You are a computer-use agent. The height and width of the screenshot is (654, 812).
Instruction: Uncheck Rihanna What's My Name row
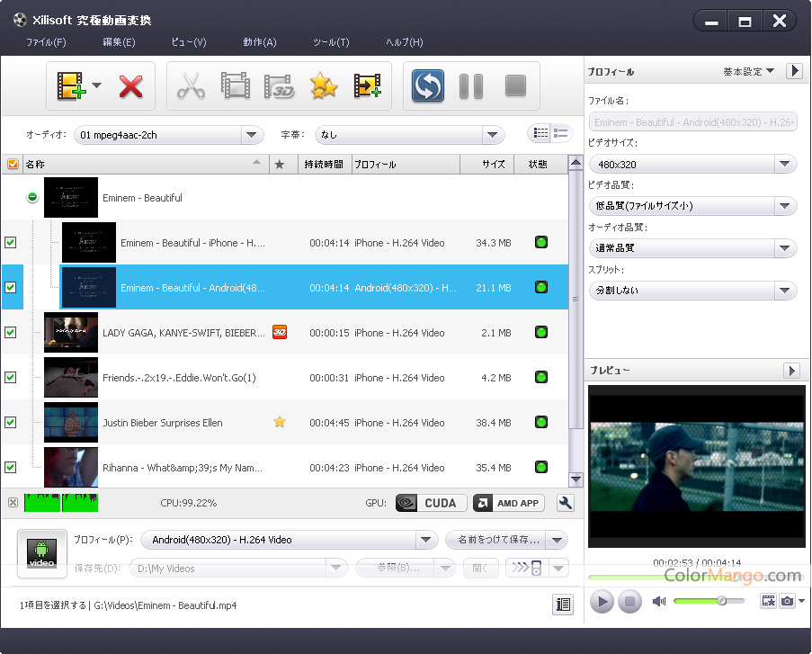[x=11, y=468]
